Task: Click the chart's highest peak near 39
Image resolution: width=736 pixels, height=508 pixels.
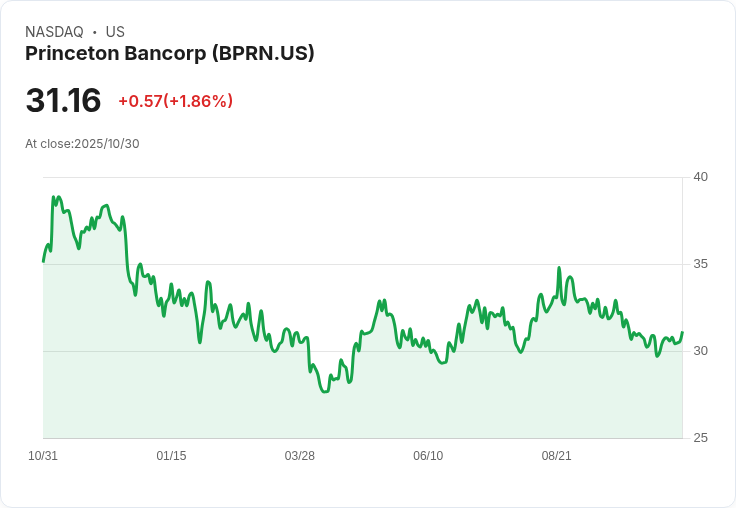Action: 54,197
